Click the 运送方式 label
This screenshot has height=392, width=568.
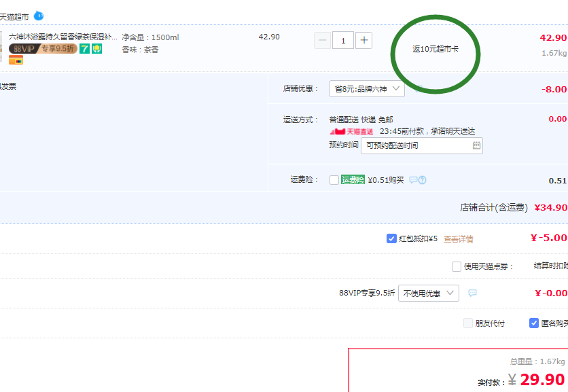(x=301, y=120)
